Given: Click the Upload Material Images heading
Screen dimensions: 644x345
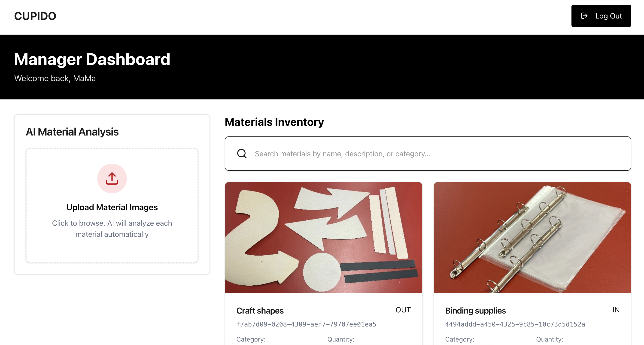Looking at the screenshot, I should click(x=112, y=207).
